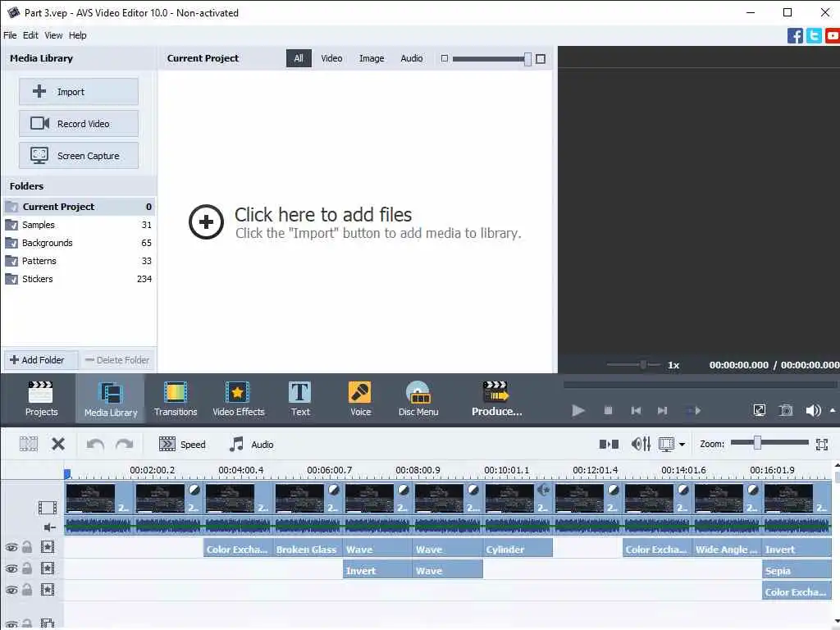The width and height of the screenshot is (840, 630).
Task: Hide the first effects track with its eye icon
Action: [11, 547]
